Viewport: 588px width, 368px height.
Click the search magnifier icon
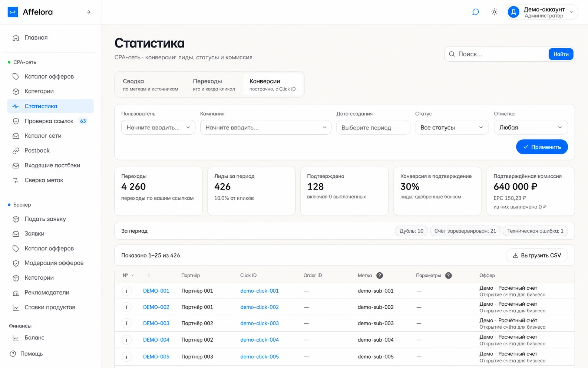coord(452,54)
